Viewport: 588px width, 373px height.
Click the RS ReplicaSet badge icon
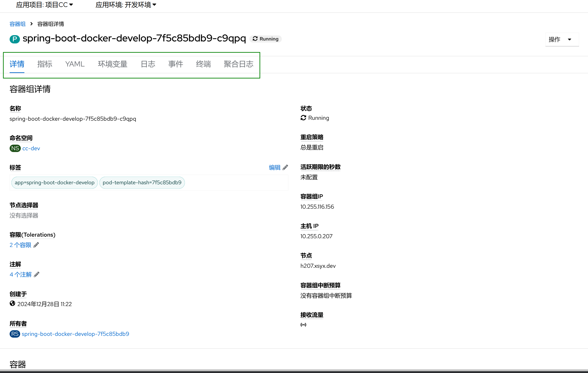click(15, 334)
